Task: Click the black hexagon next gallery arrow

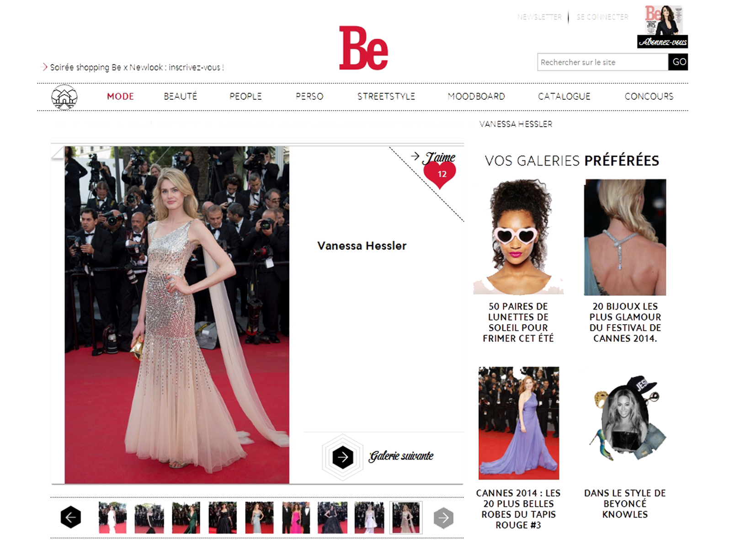Action: [x=342, y=457]
